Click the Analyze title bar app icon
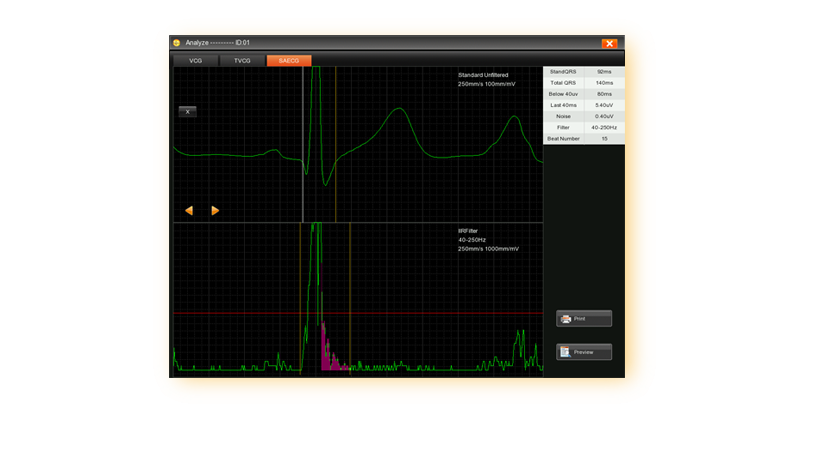 pyautogui.click(x=177, y=43)
